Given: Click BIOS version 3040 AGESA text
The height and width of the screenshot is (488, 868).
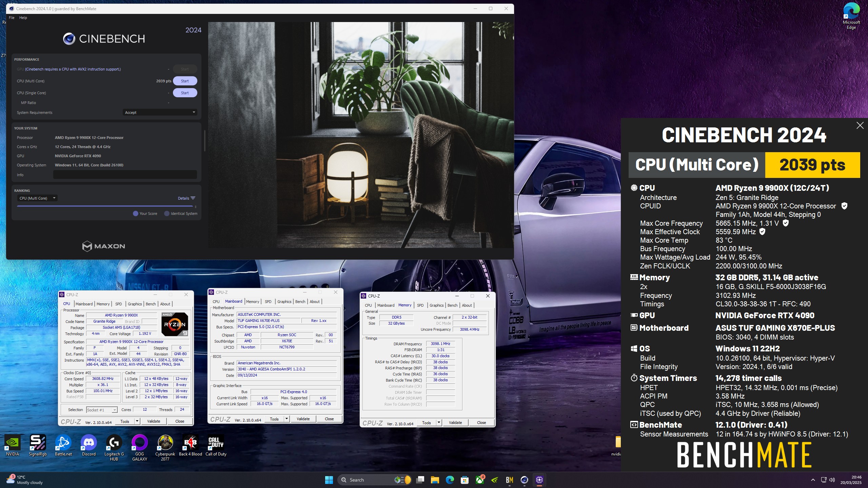Looking at the screenshot, I should (287, 369).
